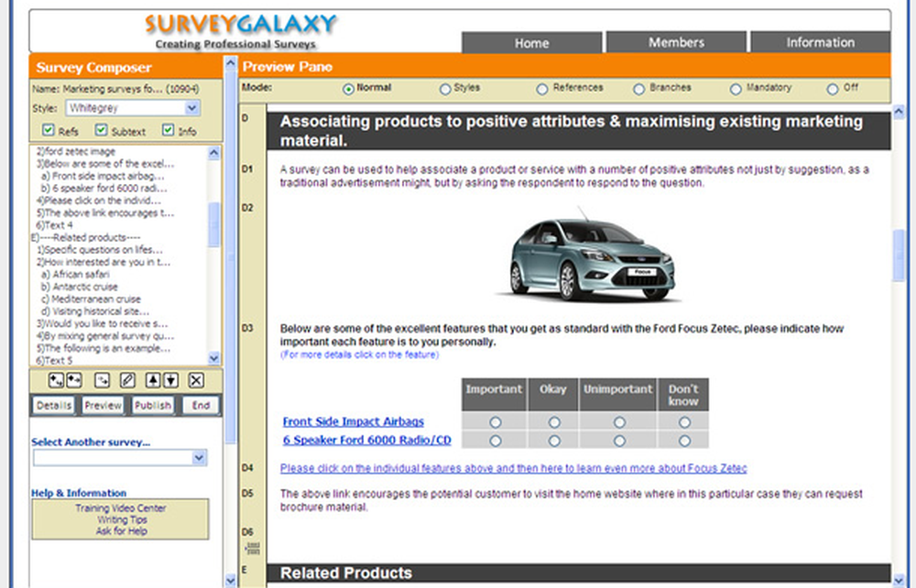Screen dimensions: 916x588
Task: Select tree item 'a) African safari'
Action: coord(75,274)
